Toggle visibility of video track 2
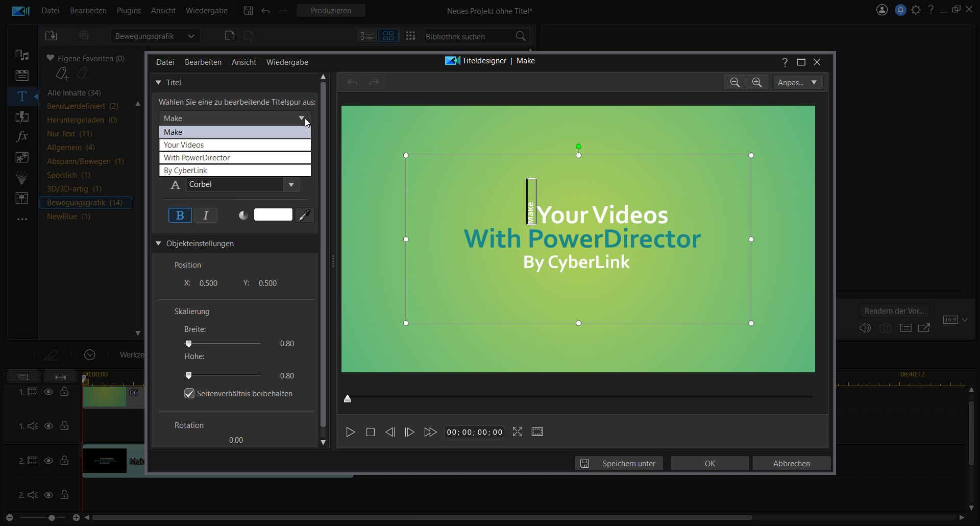 coord(48,461)
